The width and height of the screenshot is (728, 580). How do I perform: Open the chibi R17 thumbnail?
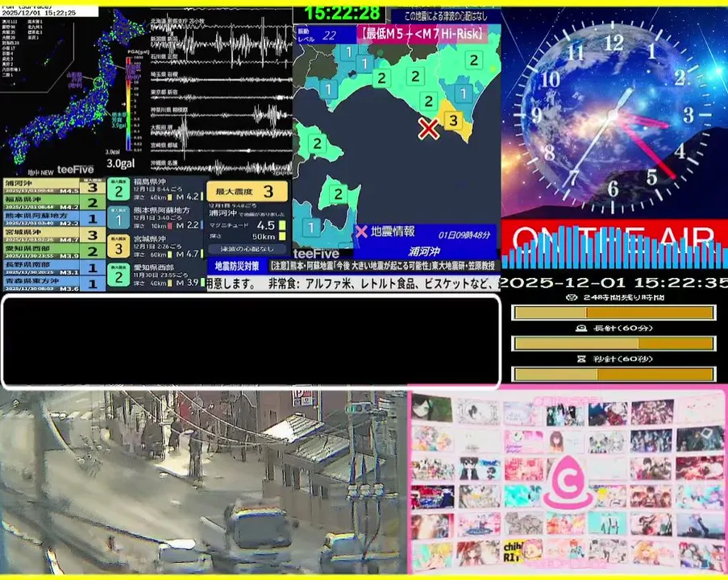[522, 552]
